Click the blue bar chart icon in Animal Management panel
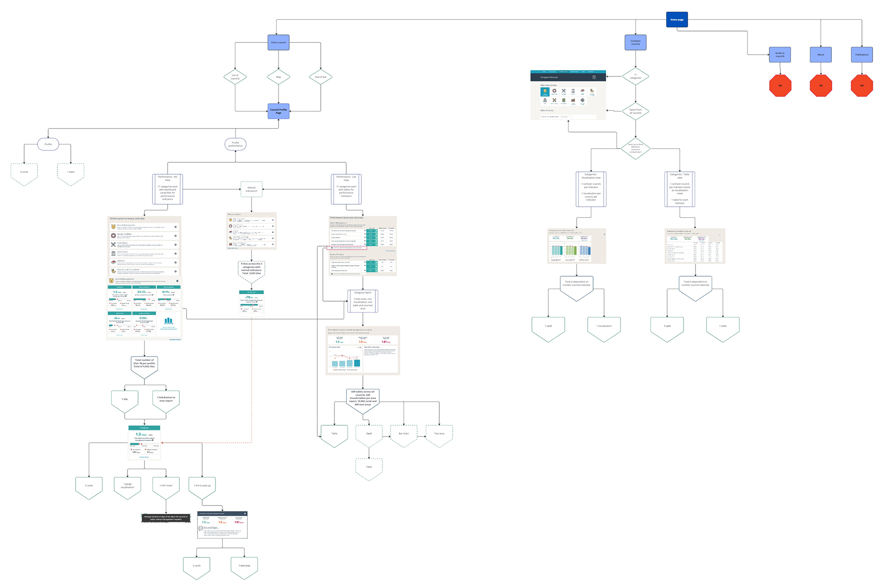 pos(169,321)
